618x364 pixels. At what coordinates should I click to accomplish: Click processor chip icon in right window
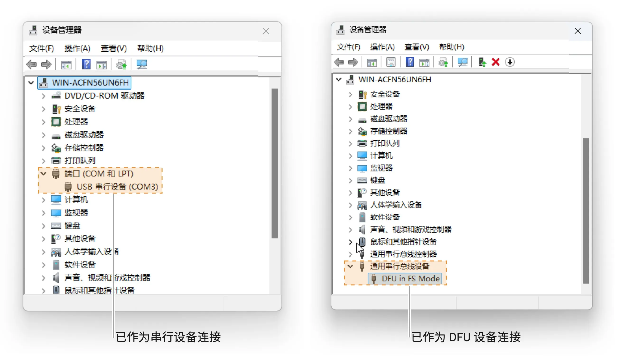click(x=362, y=107)
